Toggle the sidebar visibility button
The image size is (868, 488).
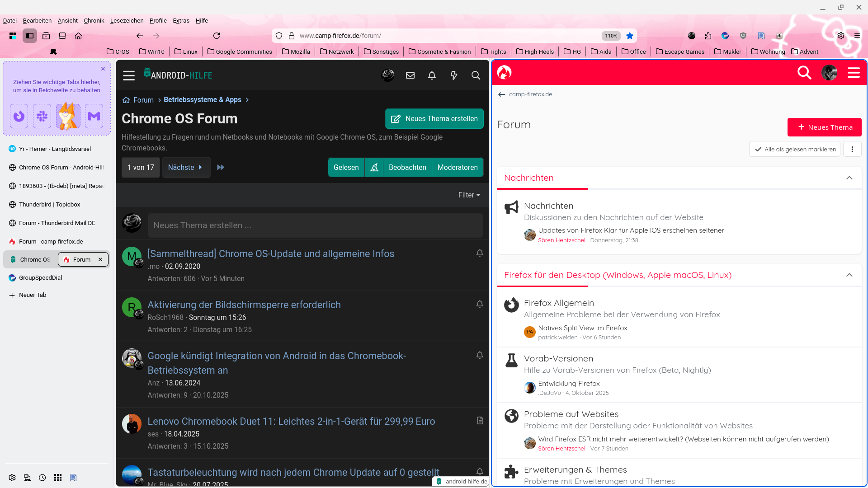(30, 36)
